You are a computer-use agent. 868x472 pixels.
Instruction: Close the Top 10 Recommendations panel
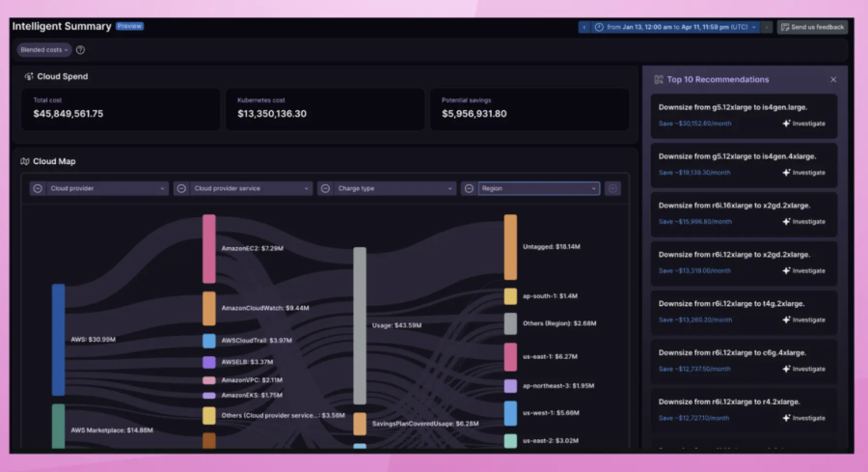(x=833, y=80)
